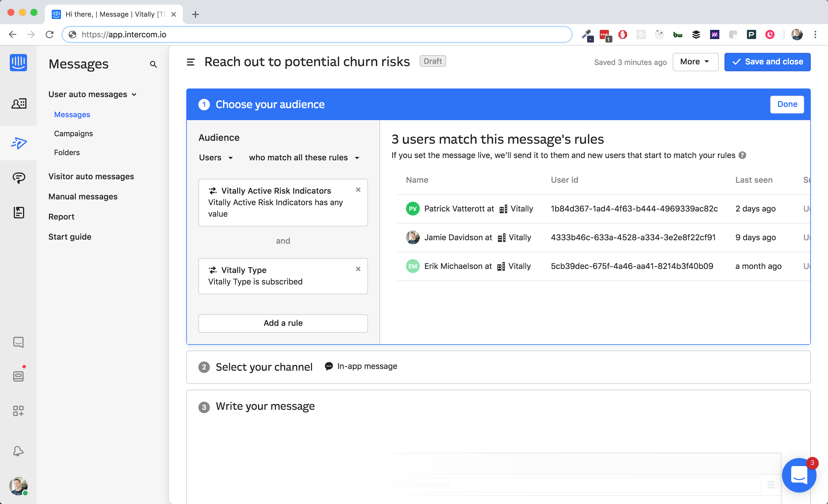This screenshot has width=828, height=504.
Task: Go to Campaigns in sidebar
Action: click(x=73, y=134)
